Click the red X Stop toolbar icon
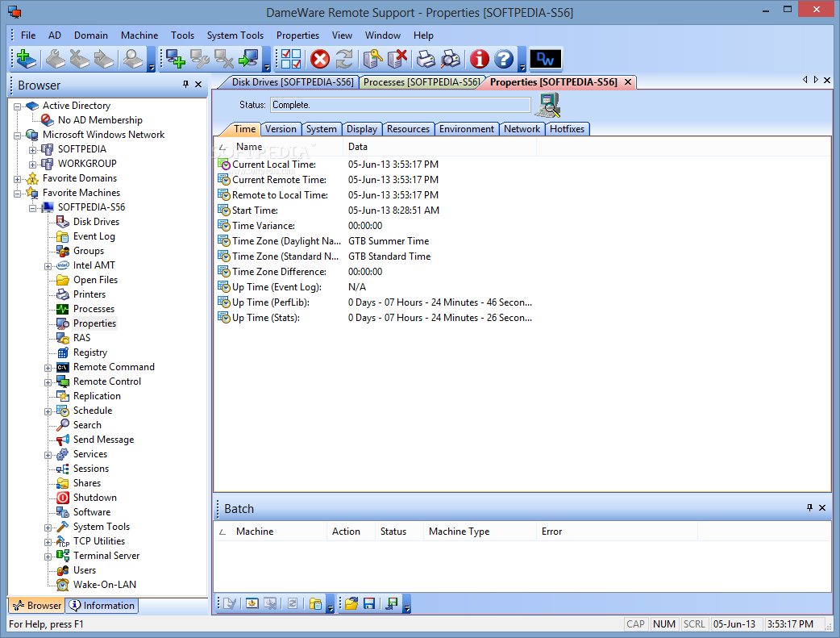 click(320, 59)
